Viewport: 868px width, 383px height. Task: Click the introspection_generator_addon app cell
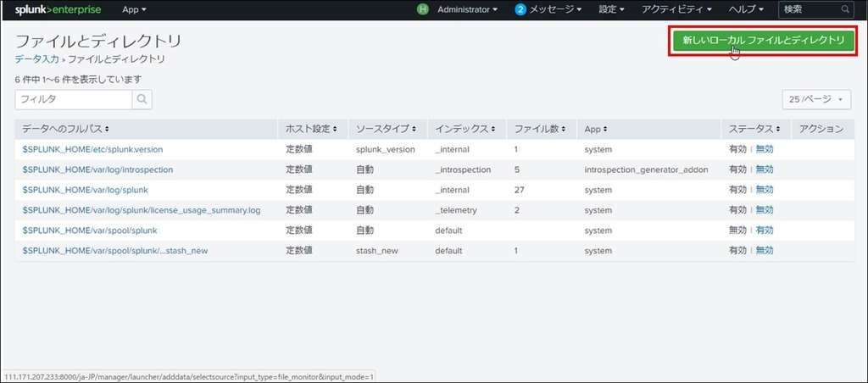point(646,169)
